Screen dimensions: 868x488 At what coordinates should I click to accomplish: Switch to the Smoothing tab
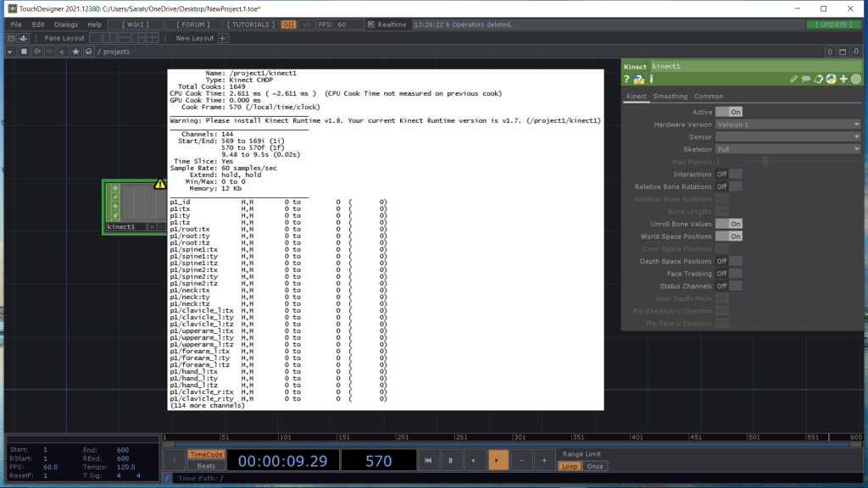670,97
